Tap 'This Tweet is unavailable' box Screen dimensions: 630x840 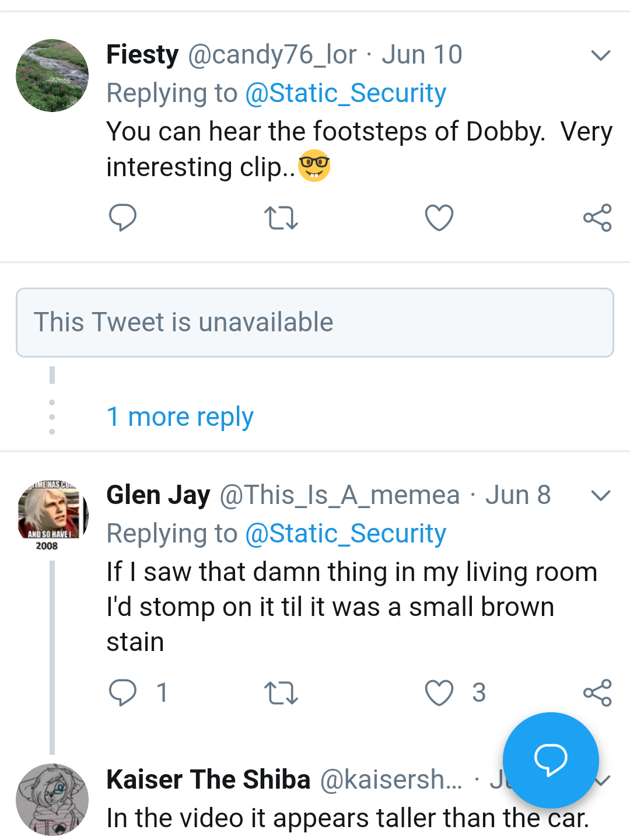pyautogui.click(x=315, y=322)
